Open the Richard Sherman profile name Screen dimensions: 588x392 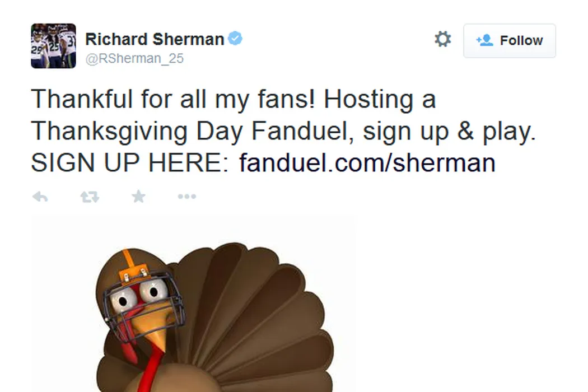point(155,39)
